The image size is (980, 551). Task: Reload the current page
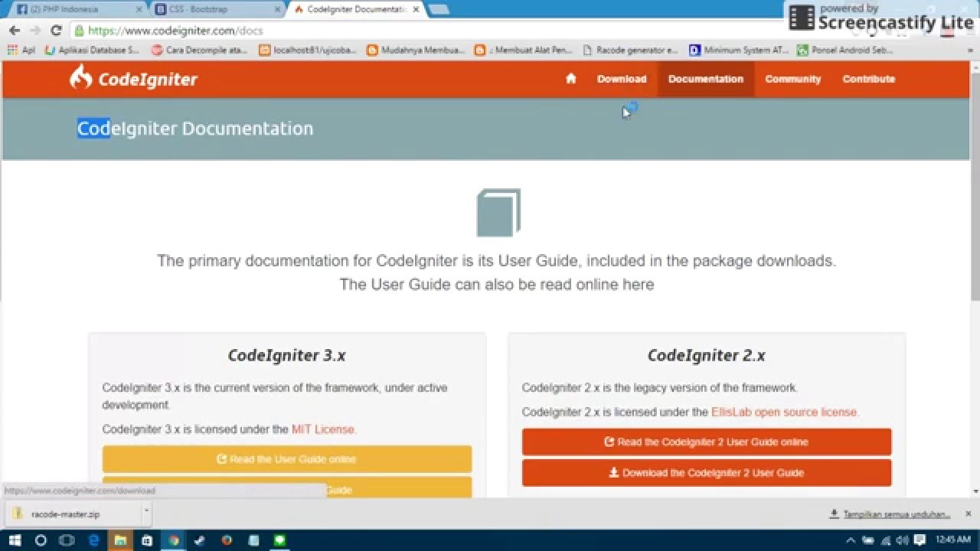tap(55, 31)
